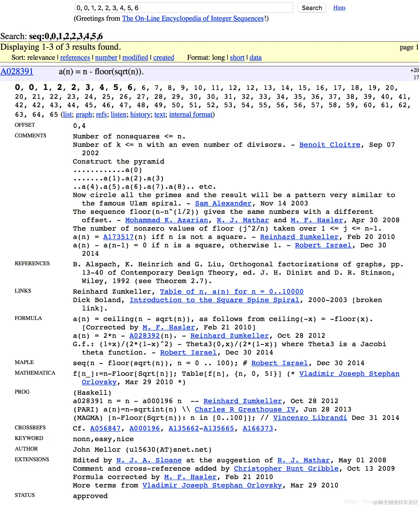Open The On-Line Encyclopedia of Integer Sequences link

(x=193, y=18)
